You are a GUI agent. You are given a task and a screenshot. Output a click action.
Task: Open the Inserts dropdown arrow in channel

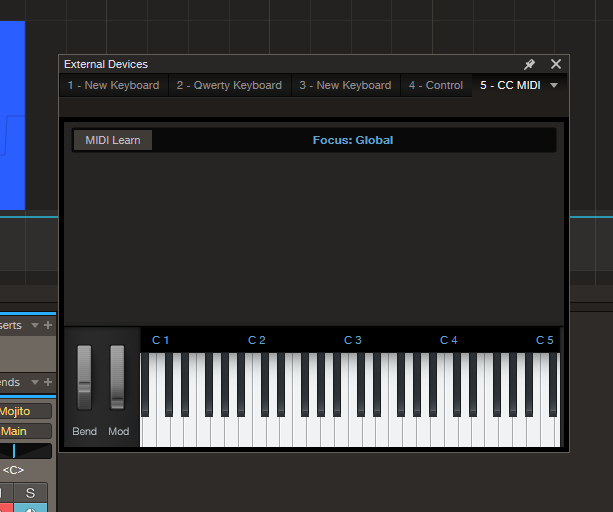[x=35, y=325]
